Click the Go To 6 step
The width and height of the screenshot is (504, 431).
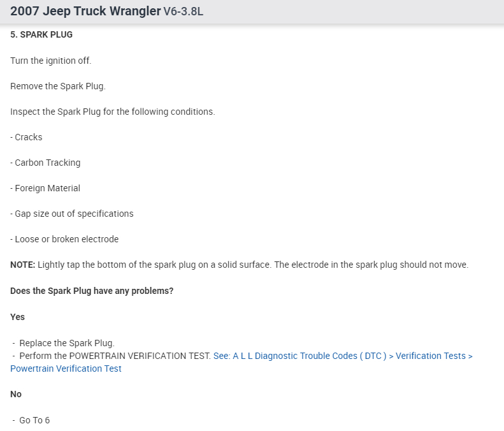tap(34, 420)
